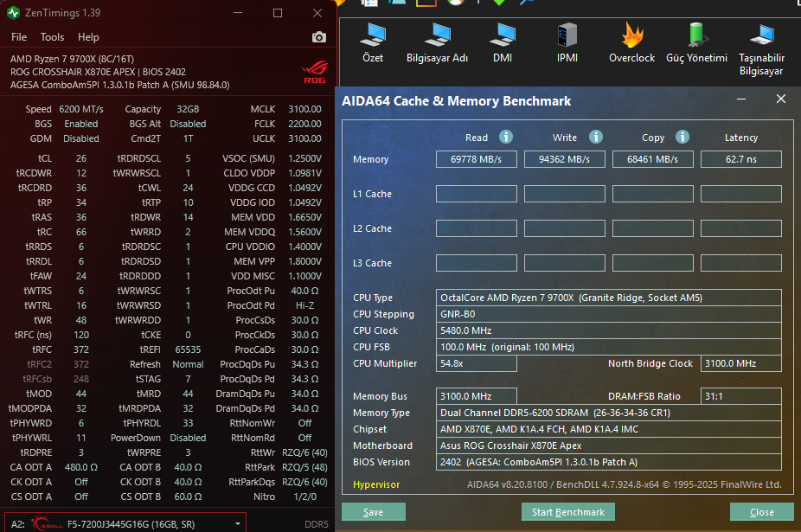Click the BIOS Version 2402 field
This screenshot has height=532, width=801.
click(x=608, y=461)
